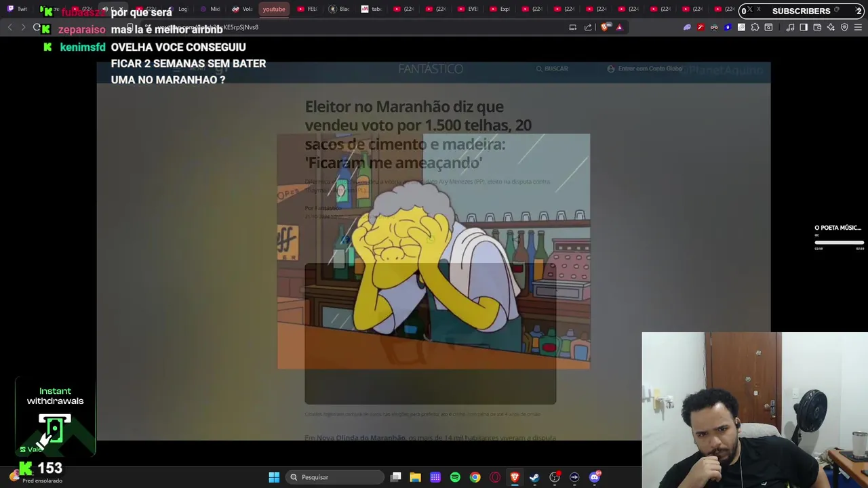The image size is (868, 488).
Task: Open Brave Rewards triangle icon
Action: [619, 27]
